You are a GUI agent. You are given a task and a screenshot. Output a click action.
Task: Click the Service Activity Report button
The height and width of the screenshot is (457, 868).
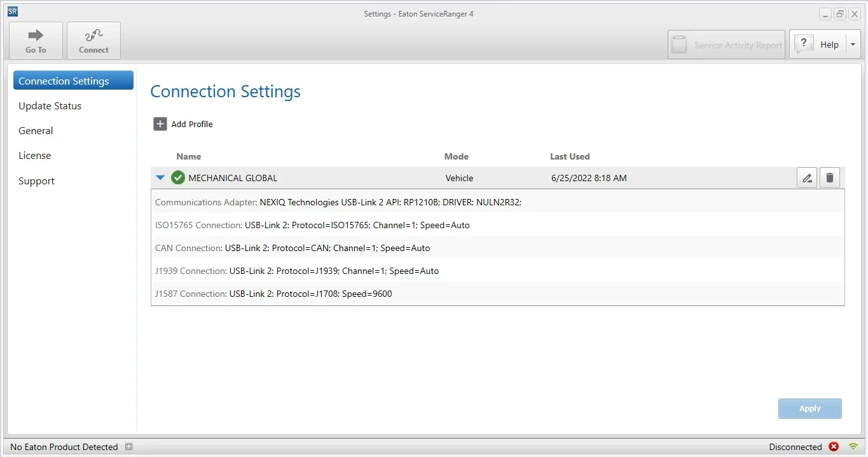[726, 45]
